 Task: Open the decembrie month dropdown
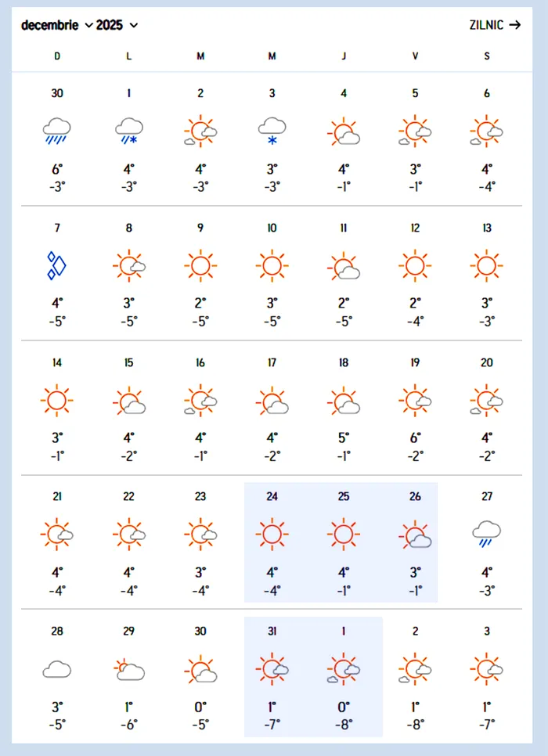pos(51,24)
